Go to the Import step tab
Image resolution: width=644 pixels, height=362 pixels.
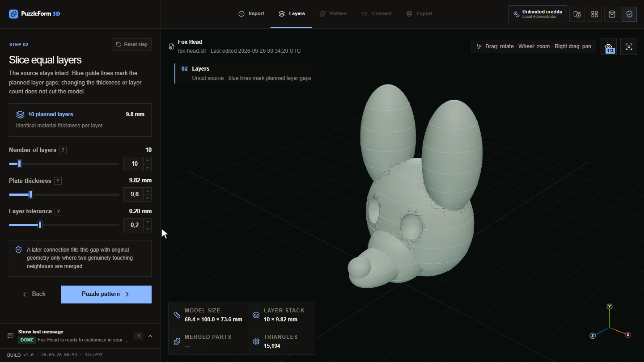tap(251, 14)
